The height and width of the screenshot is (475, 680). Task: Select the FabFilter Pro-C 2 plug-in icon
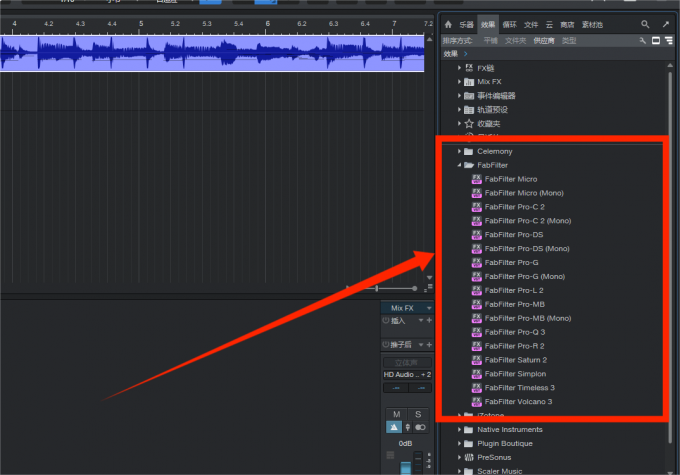(477, 207)
